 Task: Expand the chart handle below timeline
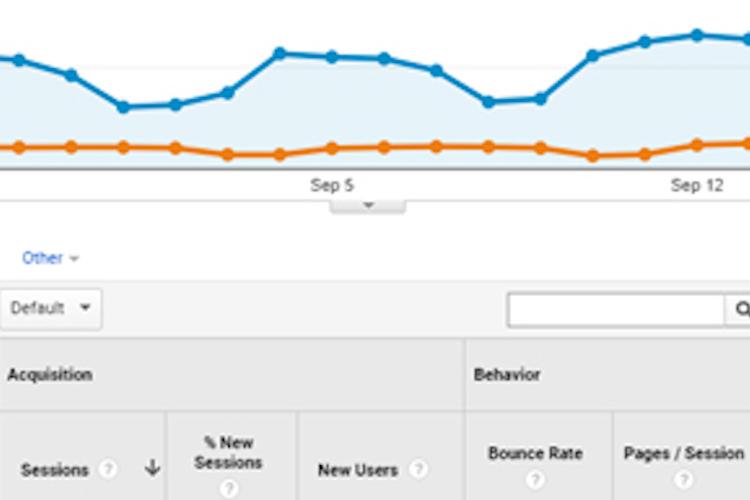click(367, 206)
